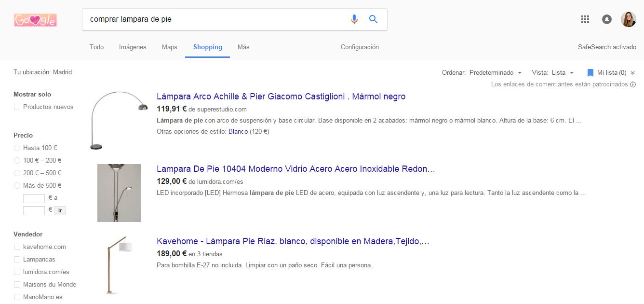Click sponsored links info icon

pos(632,84)
